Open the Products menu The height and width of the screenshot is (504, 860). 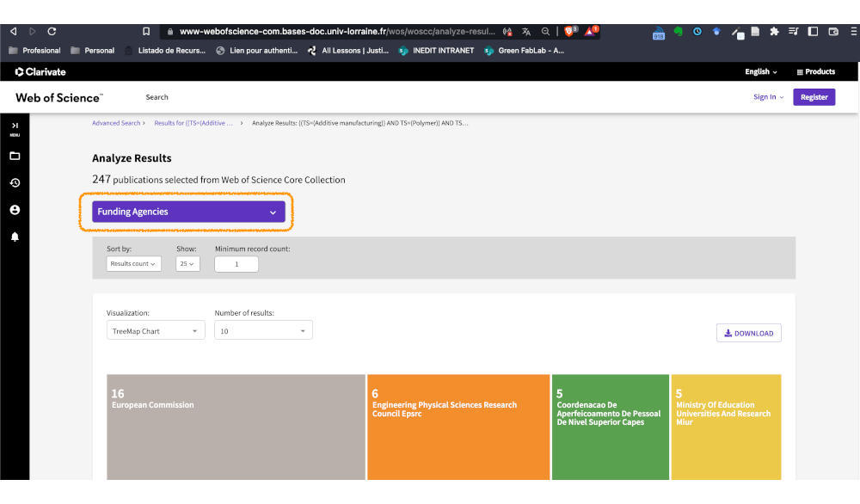point(816,72)
